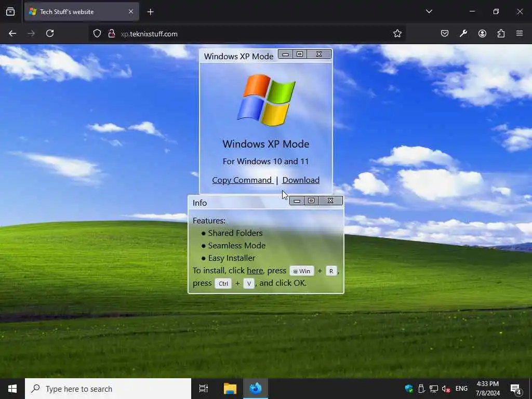Click the Windows XP Mode heading text

pos(266,144)
